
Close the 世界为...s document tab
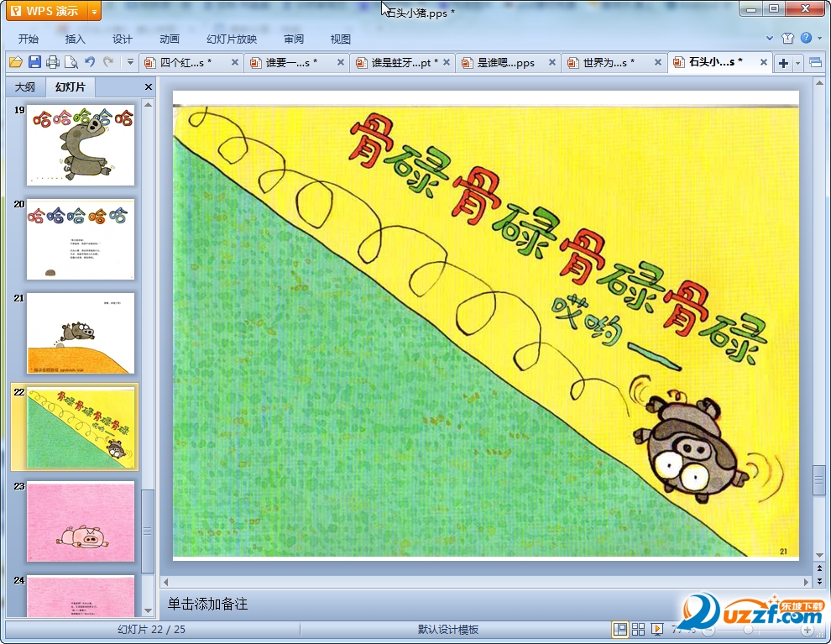pos(658,62)
